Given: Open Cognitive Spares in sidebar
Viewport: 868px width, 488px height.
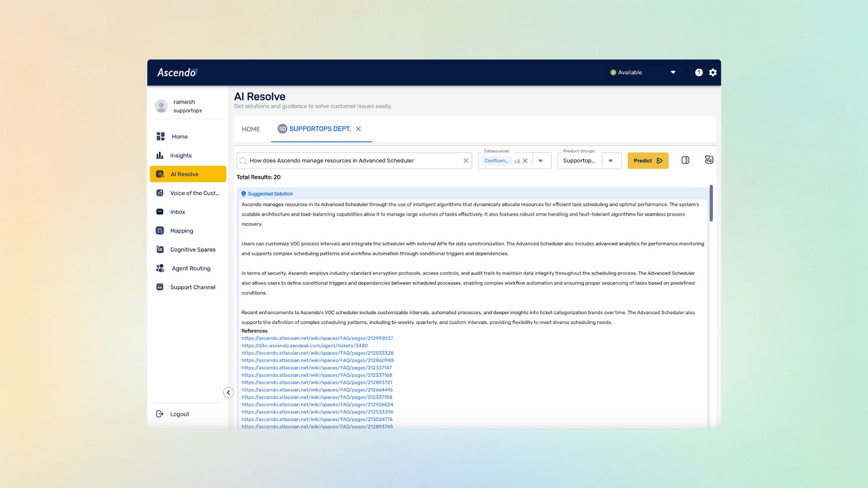Looking at the screenshot, I should (192, 249).
